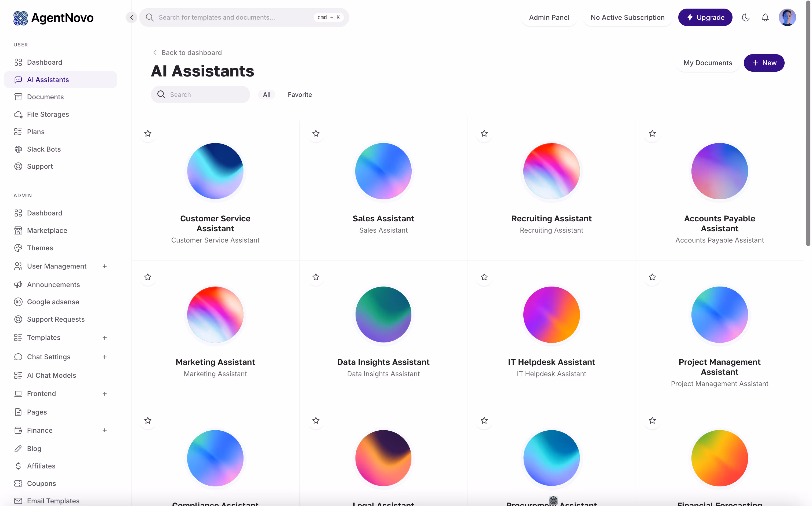This screenshot has height=506, width=812.
Task: Click the Email Templates envelope icon
Action: 18,501
